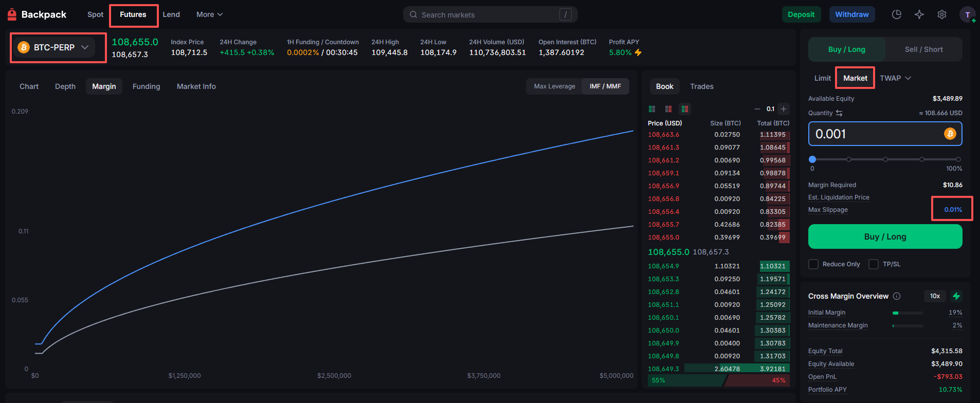Open the More dropdown in navigation
This screenshot has width=980, height=403.
pyautogui.click(x=209, y=14)
